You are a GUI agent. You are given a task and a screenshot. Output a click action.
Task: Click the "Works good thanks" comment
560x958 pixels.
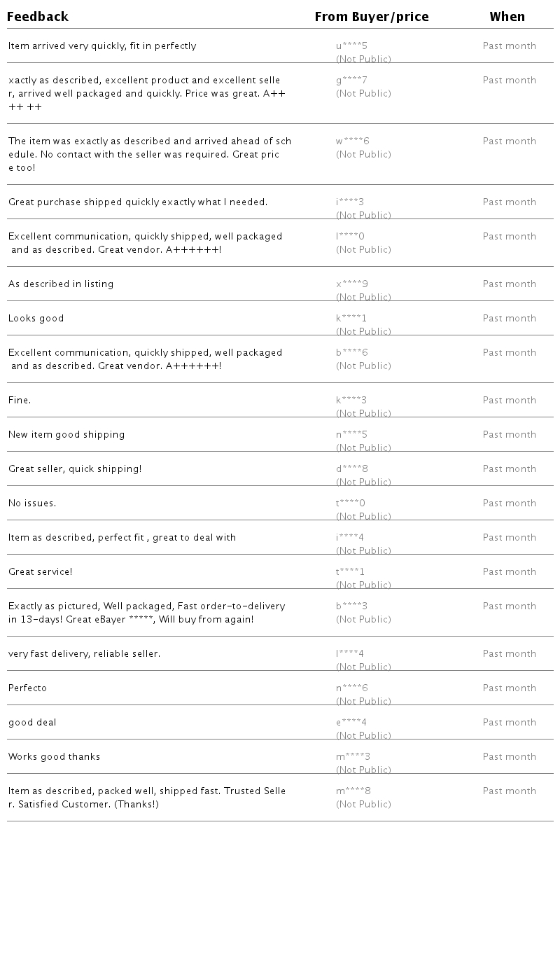(54, 757)
